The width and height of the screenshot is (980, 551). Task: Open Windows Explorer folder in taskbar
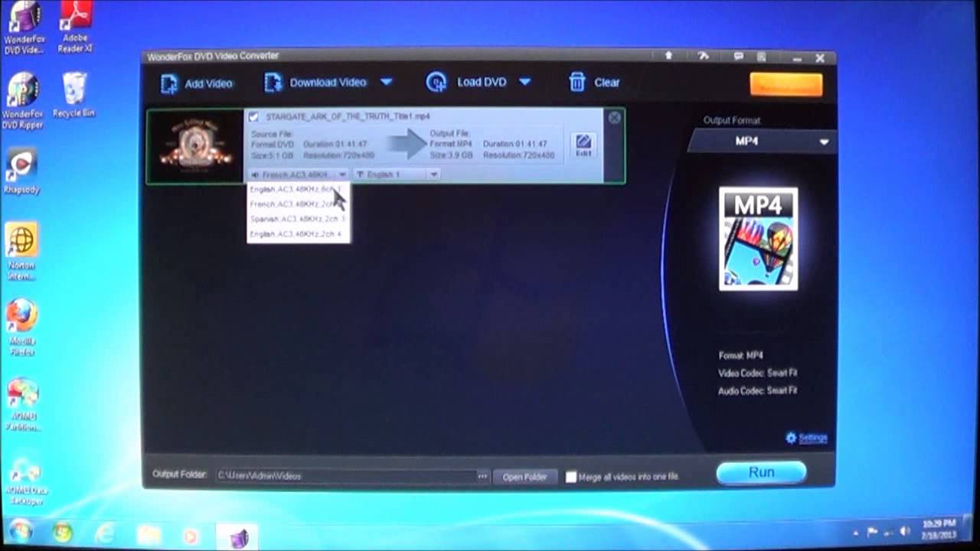(x=148, y=533)
